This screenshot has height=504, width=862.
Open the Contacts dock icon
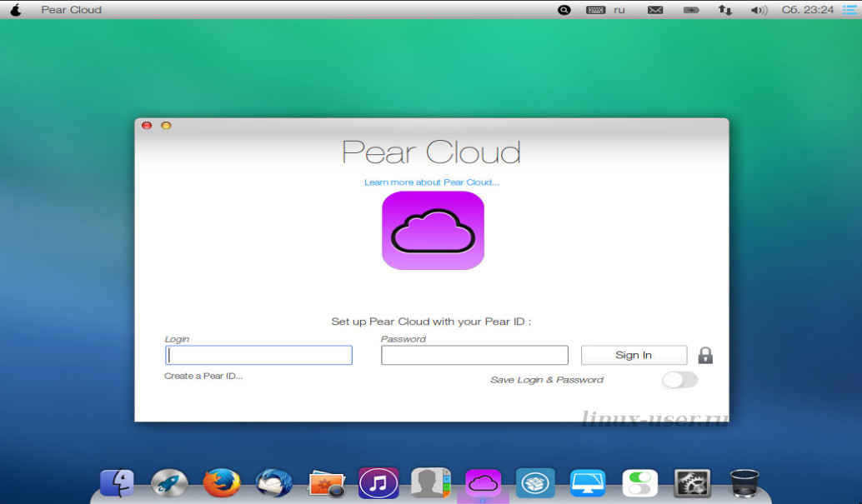(431, 483)
